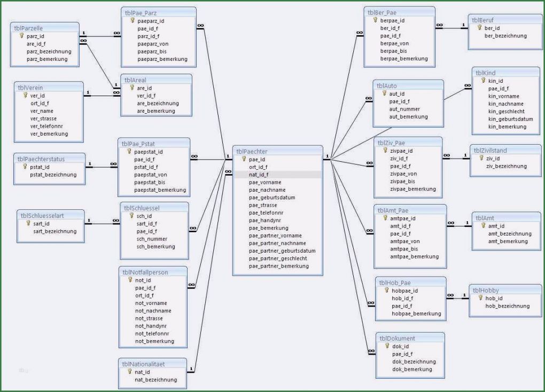Click the key icon next to kin_id
The width and height of the screenshot is (545, 392).
484,81
